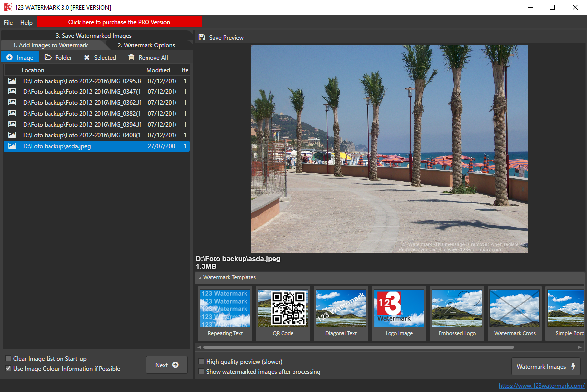Switch to 2. Watermark Options tab
This screenshot has width=587, height=392.
pyautogui.click(x=146, y=45)
